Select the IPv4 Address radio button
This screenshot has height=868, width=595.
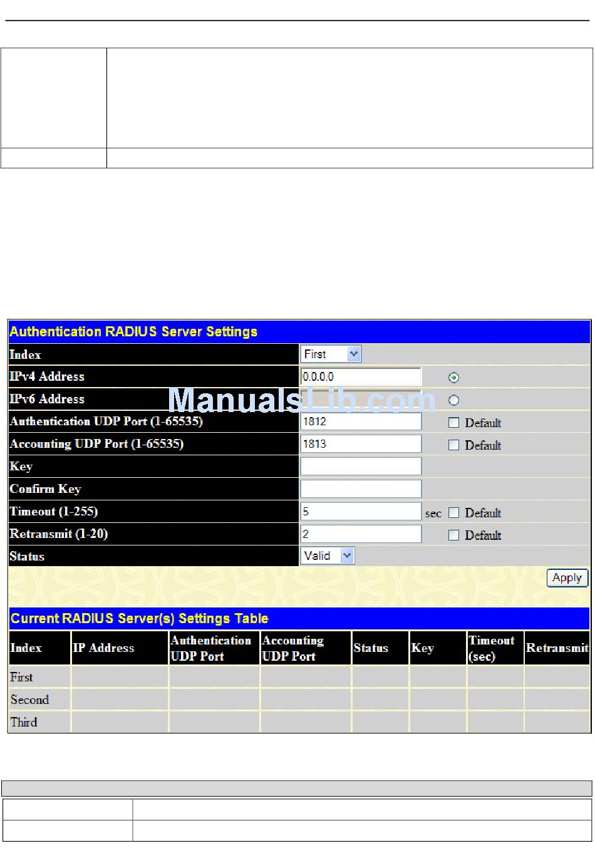[x=453, y=378]
